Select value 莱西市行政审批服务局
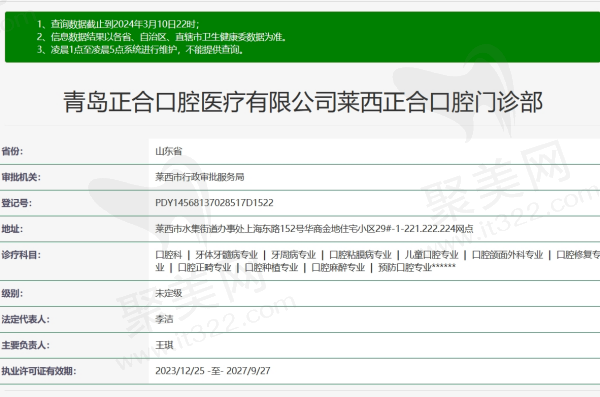 [x=200, y=177]
